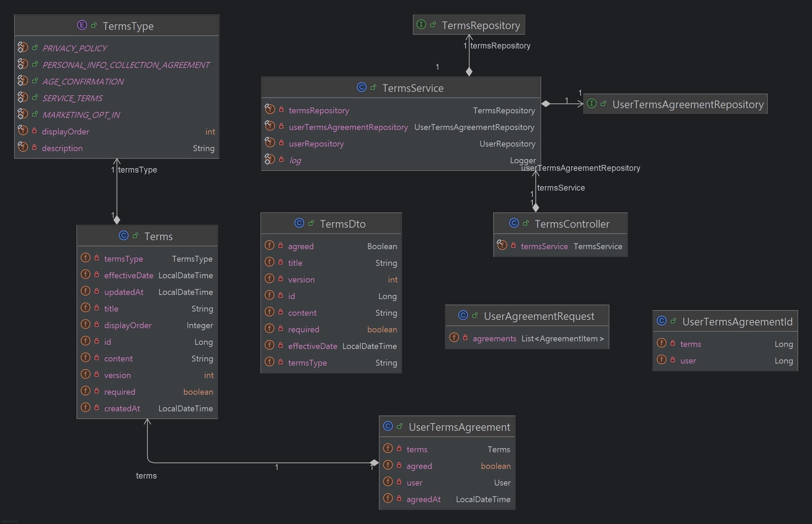
Task: Click the interface icon of UserTermsAgreementRepository
Action: (592, 104)
